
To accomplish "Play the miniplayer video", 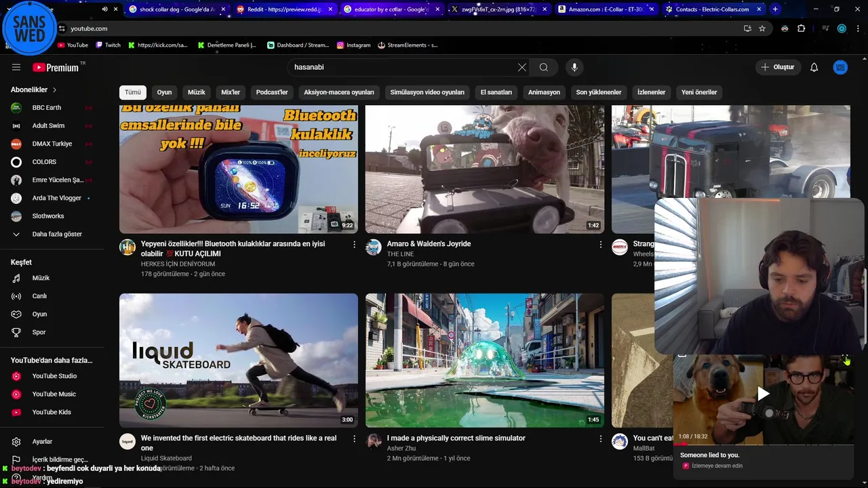I will 764,393.
